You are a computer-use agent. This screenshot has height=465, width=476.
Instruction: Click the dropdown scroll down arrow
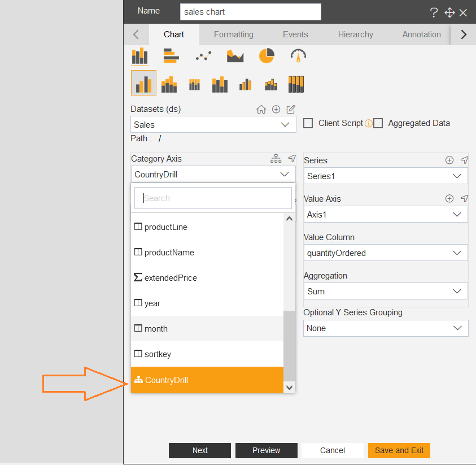coord(289,387)
